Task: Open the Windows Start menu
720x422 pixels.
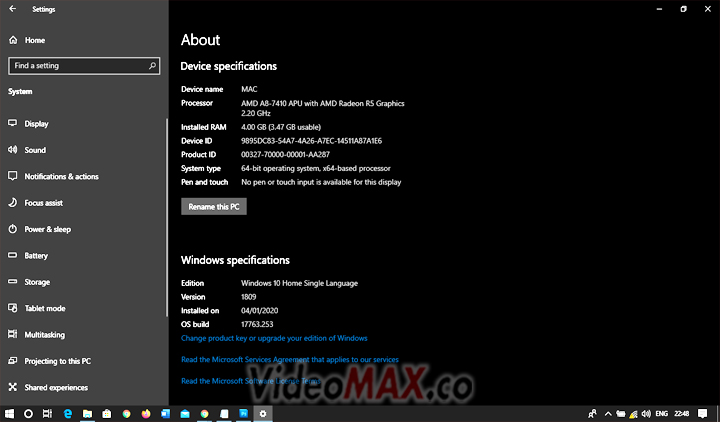Action: (x=9, y=414)
